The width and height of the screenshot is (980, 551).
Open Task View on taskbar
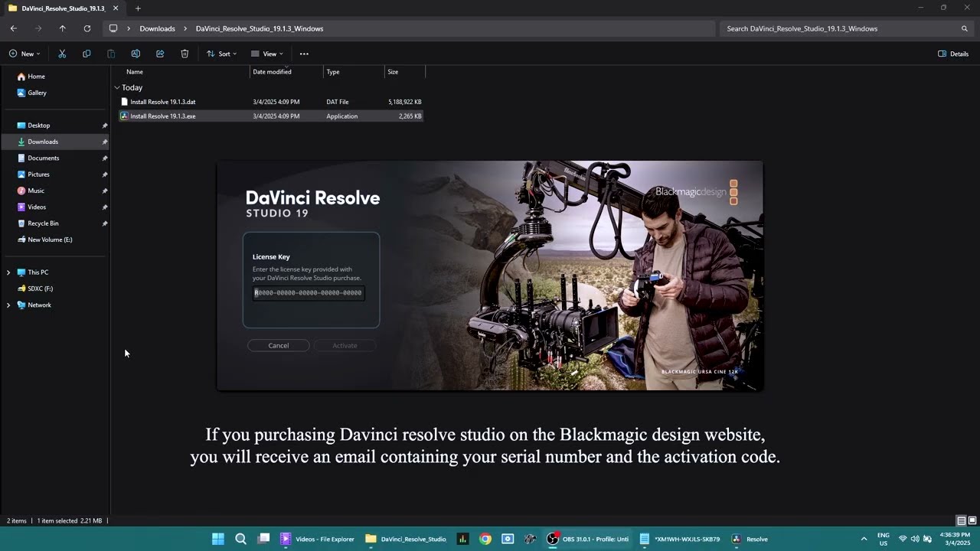point(263,539)
